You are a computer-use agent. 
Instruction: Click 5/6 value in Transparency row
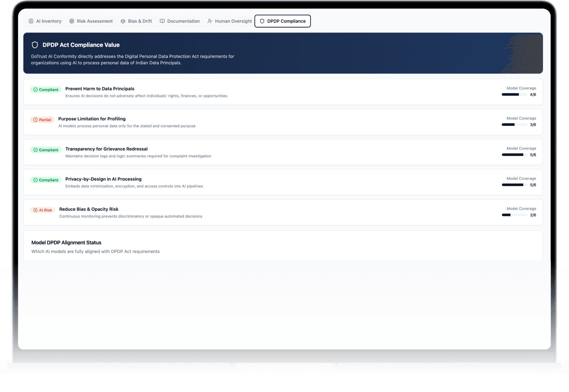click(533, 155)
